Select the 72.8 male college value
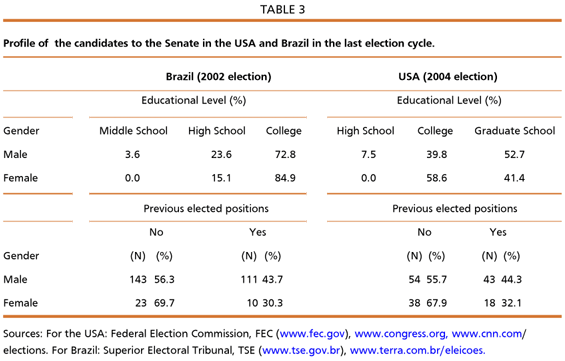Viewport: 565px width, 361px height. point(285,155)
